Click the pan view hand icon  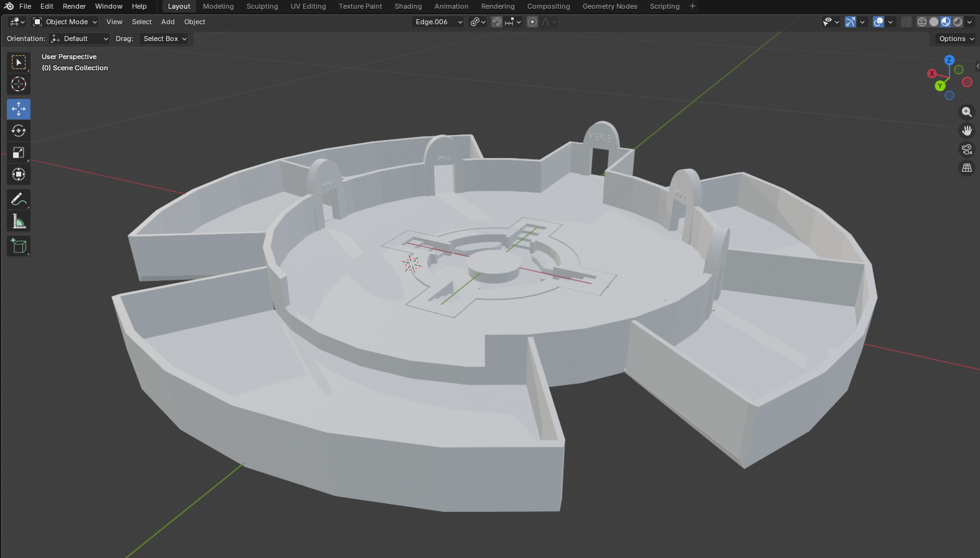pyautogui.click(x=966, y=131)
